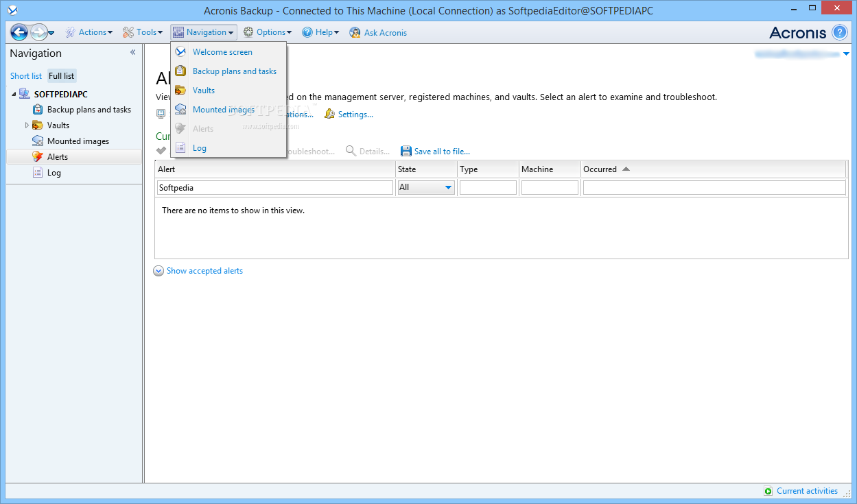The image size is (857, 504).
Task: Open the history dropdown next to Forward
Action: (x=51, y=32)
